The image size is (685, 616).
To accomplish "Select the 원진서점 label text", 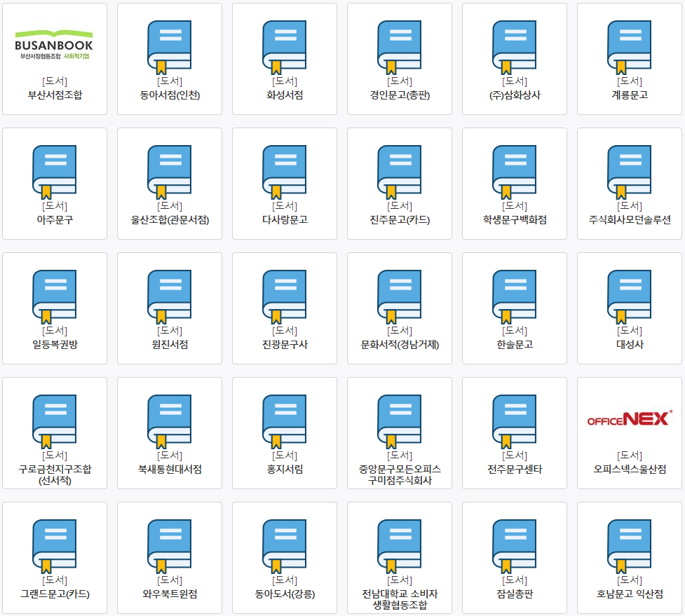I will pyautogui.click(x=170, y=345).
